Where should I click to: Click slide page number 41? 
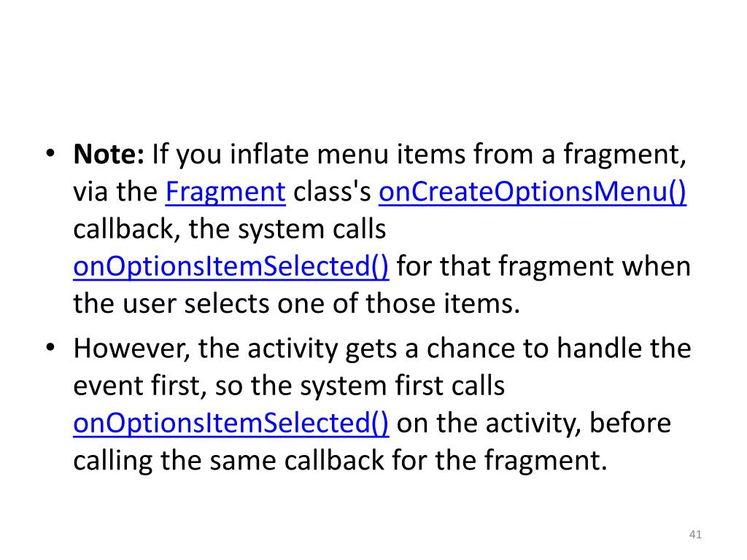click(x=695, y=534)
